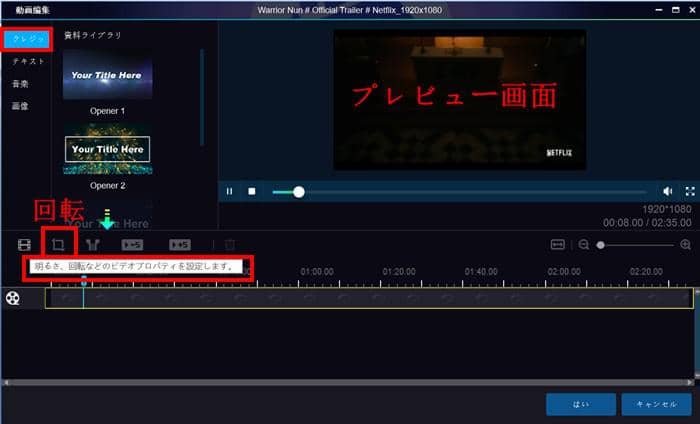Viewport: 700px width, 424px height.
Task: Click the Warrior Nun window title text
Action: [350, 10]
